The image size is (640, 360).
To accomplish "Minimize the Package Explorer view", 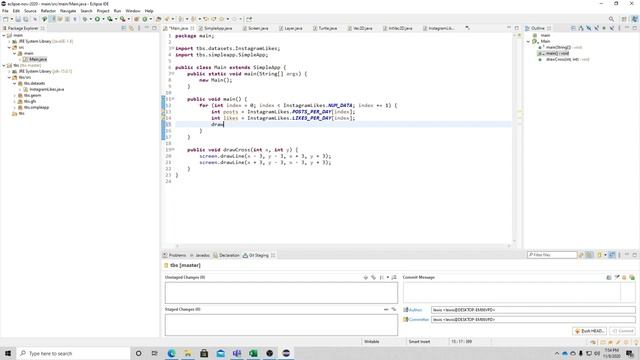I will pyautogui.click(x=147, y=28).
